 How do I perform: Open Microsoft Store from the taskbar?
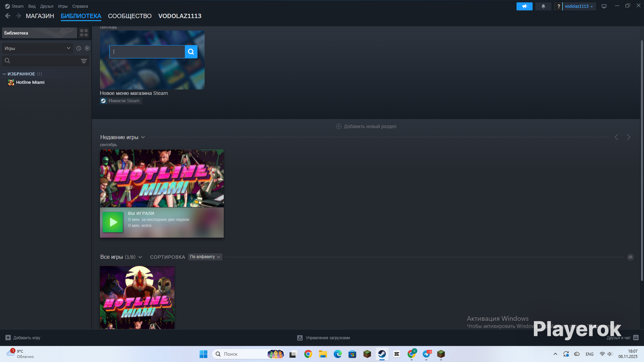coord(352,354)
